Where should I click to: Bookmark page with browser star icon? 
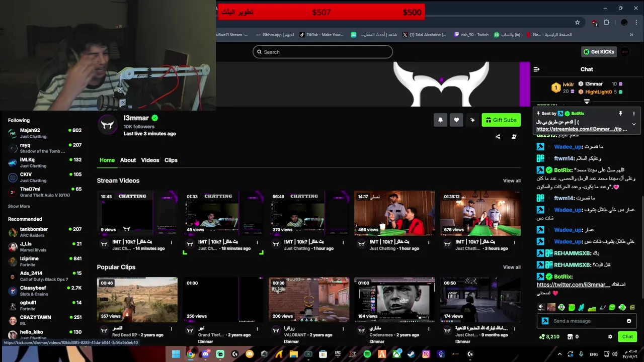pyautogui.click(x=578, y=22)
